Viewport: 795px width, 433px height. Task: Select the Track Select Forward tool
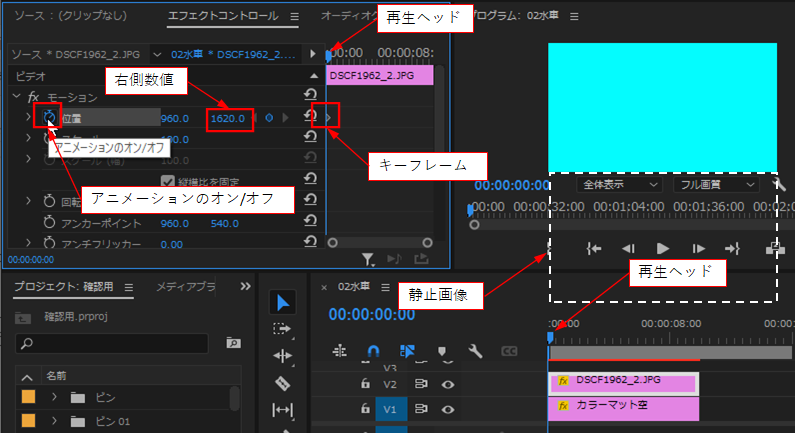282,330
